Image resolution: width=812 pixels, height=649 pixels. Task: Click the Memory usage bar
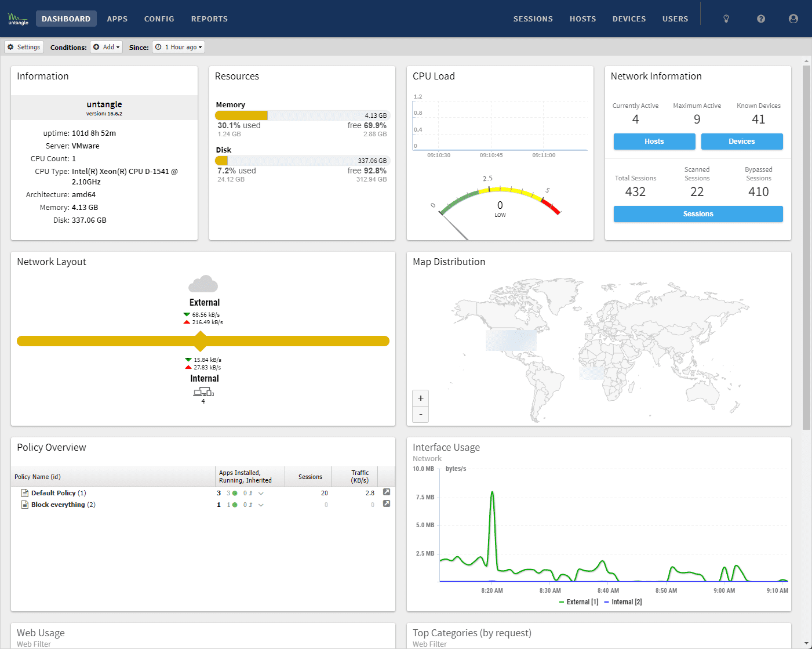pyautogui.click(x=302, y=115)
